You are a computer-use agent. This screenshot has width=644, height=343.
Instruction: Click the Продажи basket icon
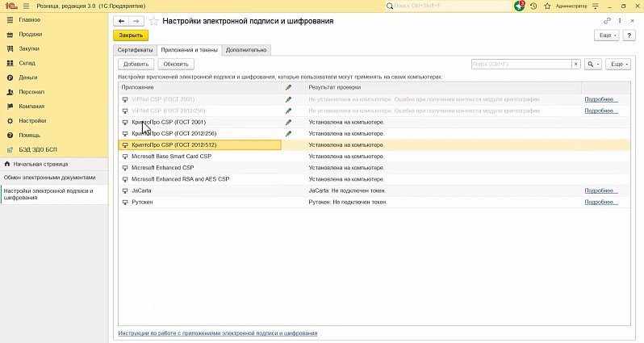coord(10,35)
